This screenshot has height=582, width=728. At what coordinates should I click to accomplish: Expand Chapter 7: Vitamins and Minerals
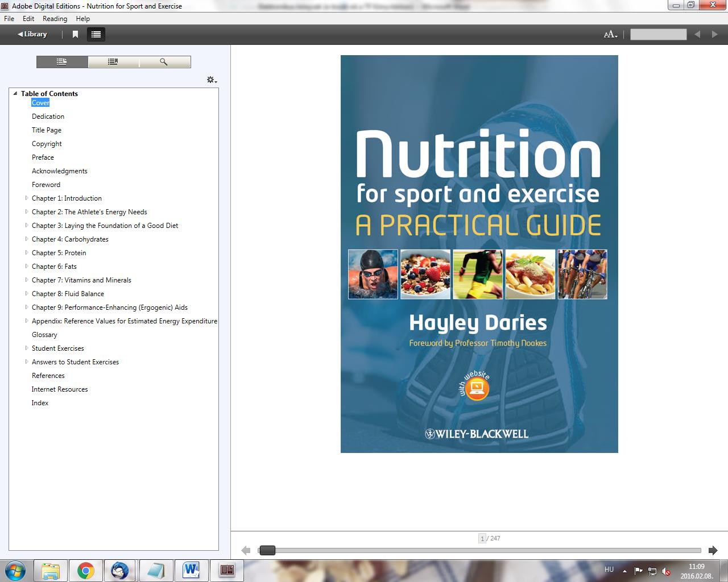pyautogui.click(x=26, y=280)
